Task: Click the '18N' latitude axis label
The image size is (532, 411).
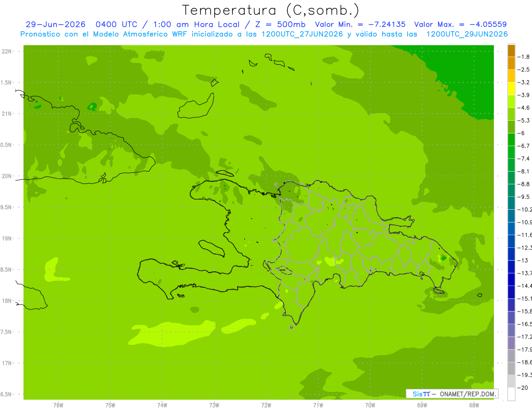Action: click(x=7, y=301)
